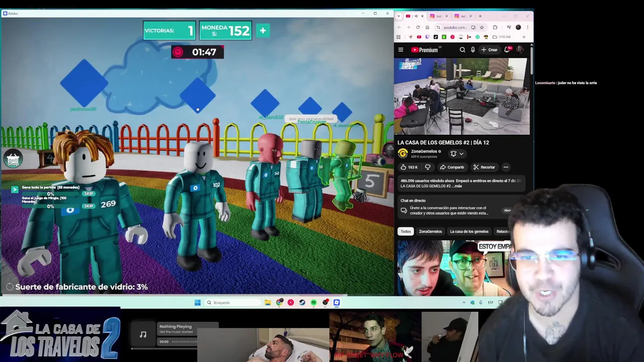Show hidden system tray icons
The height and width of the screenshot is (362, 644).
tap(463, 302)
